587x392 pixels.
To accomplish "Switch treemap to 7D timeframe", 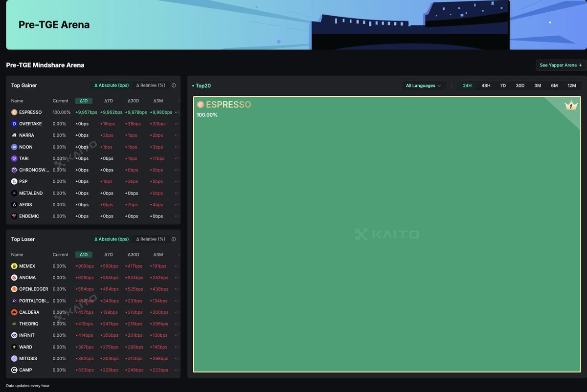I will coord(503,86).
